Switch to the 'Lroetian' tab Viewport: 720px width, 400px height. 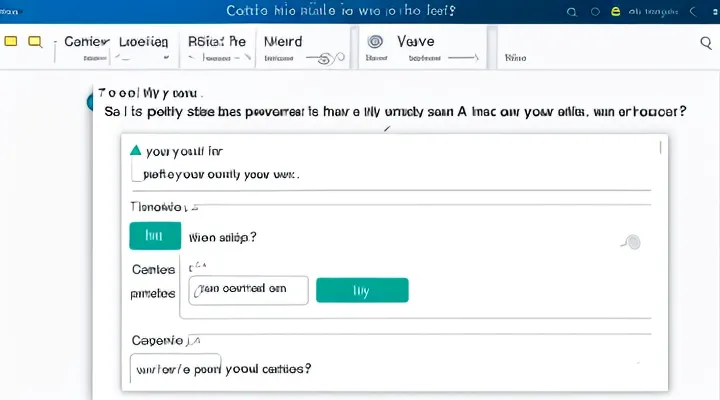(143, 42)
